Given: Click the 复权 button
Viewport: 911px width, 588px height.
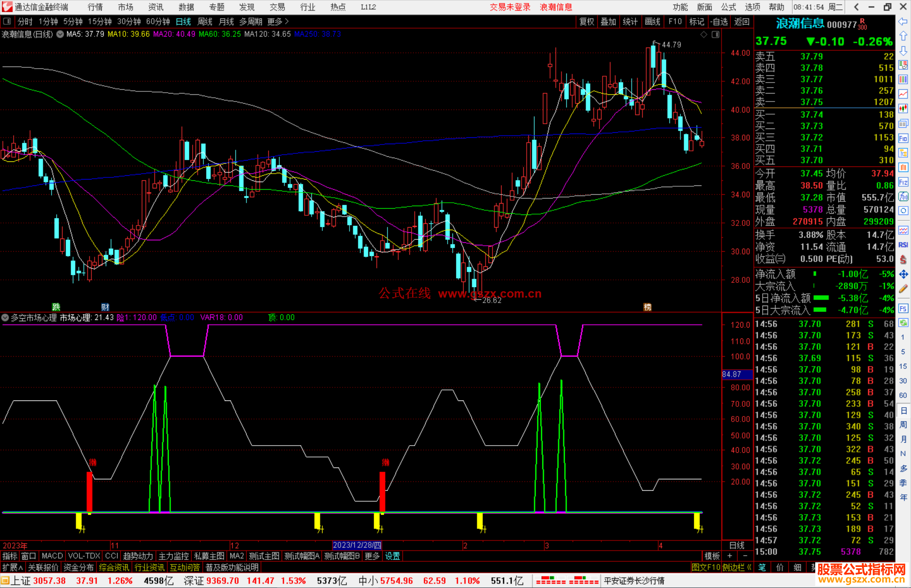Looking at the screenshot, I should click(586, 21).
